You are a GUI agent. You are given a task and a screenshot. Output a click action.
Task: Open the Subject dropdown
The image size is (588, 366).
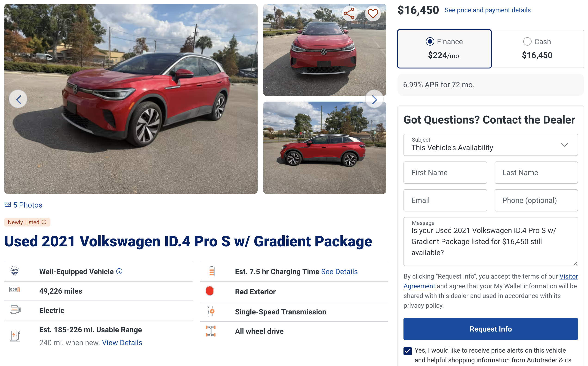click(x=490, y=145)
